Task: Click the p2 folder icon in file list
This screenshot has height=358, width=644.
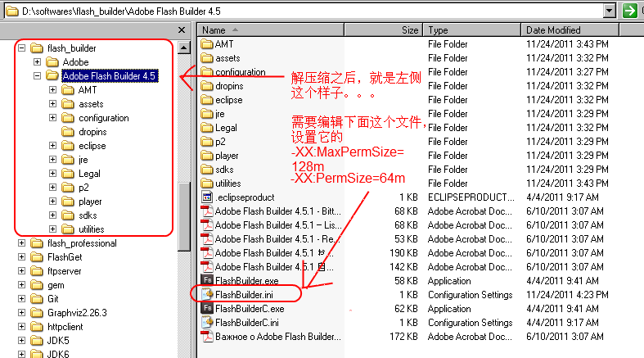Action: click(207, 142)
